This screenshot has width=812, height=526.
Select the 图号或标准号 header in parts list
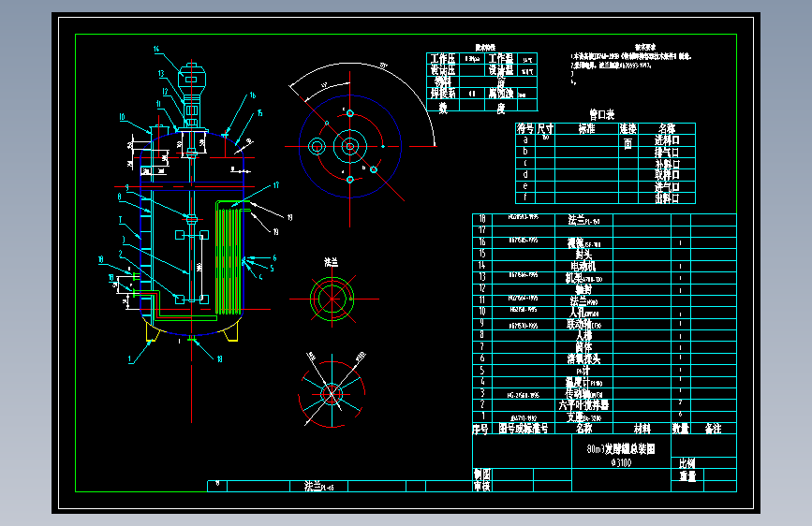point(523,429)
